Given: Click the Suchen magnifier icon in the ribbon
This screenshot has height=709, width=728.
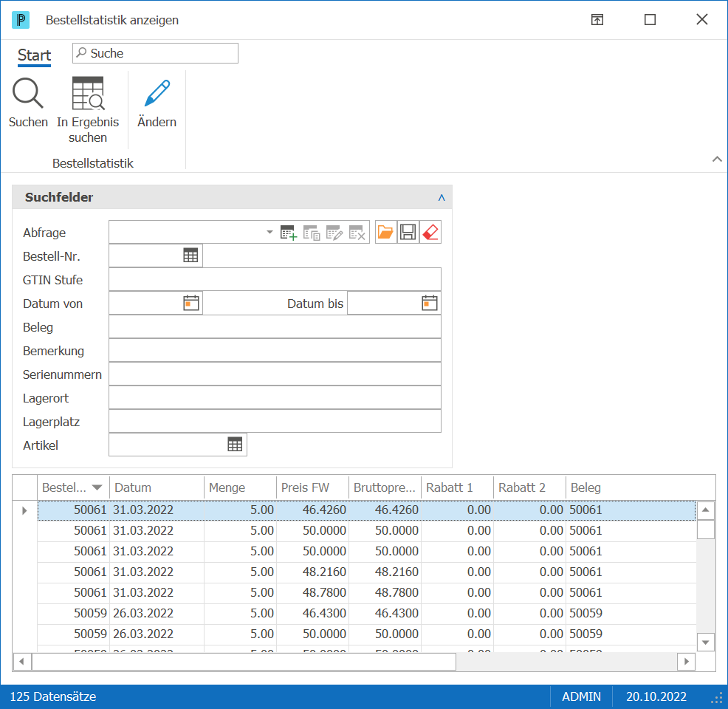Looking at the screenshot, I should (x=28, y=93).
